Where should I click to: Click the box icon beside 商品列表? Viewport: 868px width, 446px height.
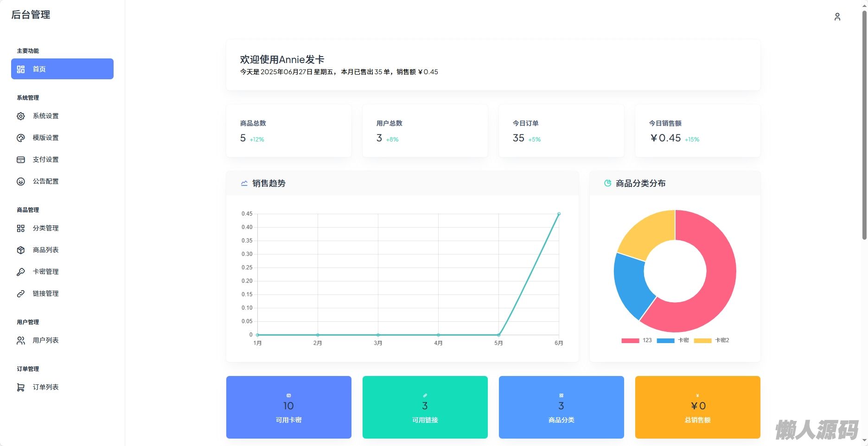(x=21, y=250)
